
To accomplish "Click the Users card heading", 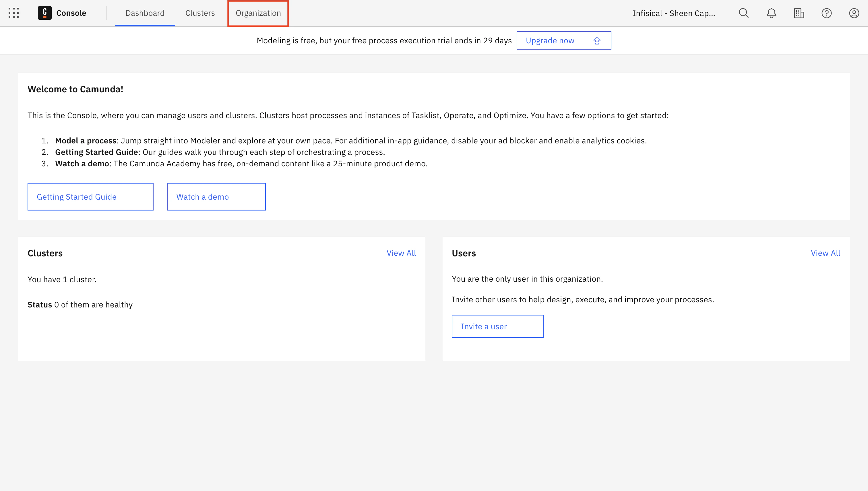I will (x=464, y=253).
